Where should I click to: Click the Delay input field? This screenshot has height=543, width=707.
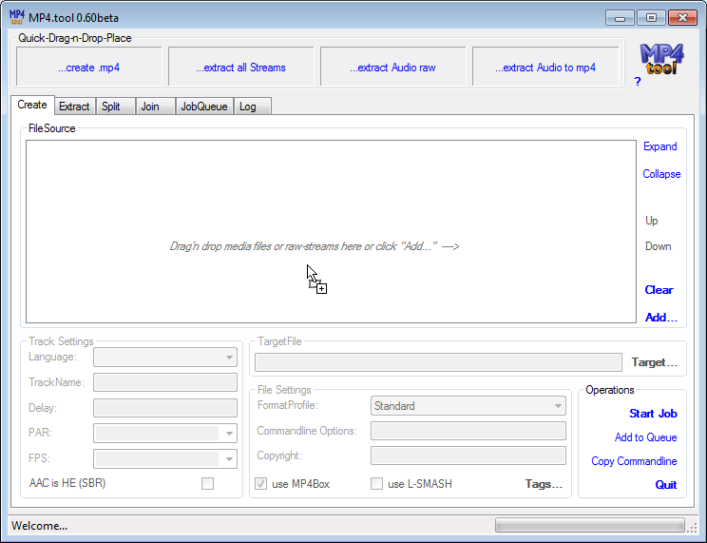point(165,408)
